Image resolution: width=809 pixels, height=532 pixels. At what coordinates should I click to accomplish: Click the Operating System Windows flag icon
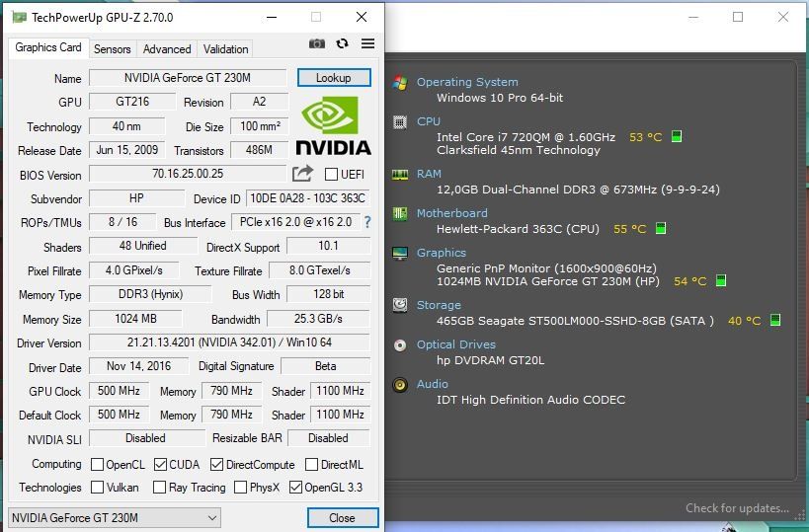click(400, 83)
